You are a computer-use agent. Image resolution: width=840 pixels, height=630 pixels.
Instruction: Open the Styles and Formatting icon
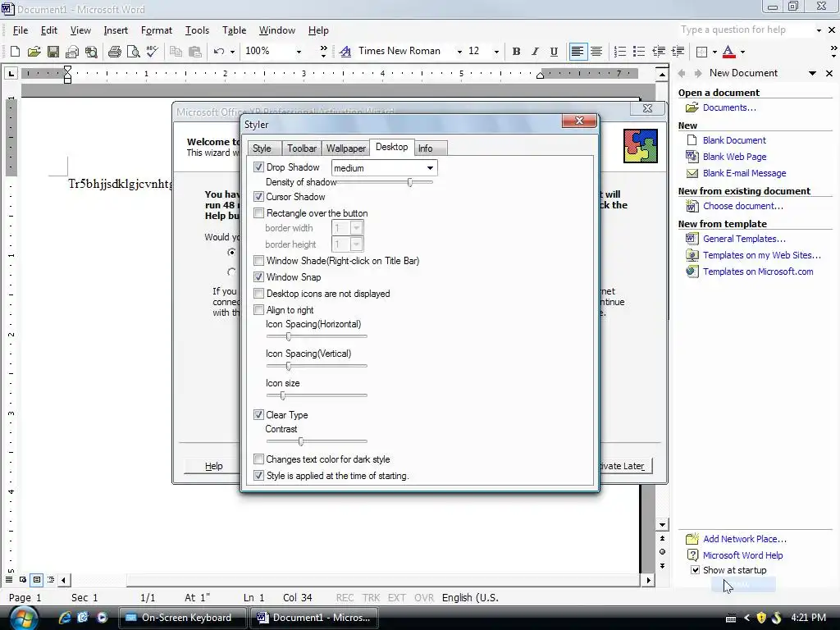[x=345, y=52]
